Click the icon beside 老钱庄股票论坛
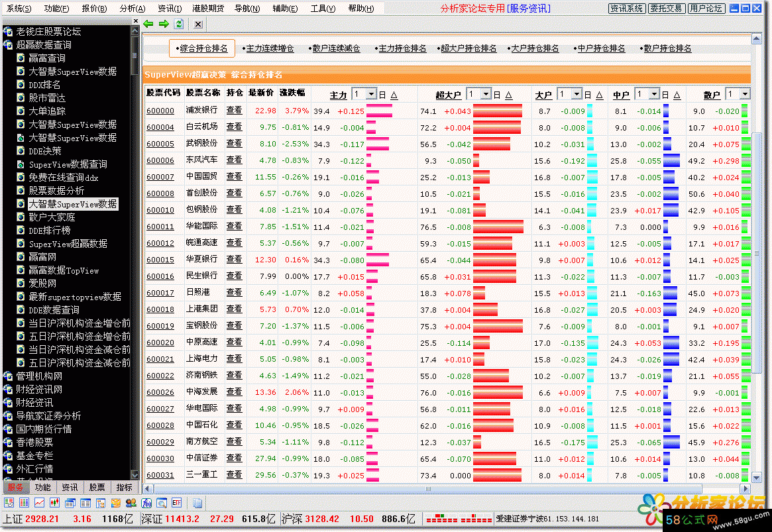Viewport: 772px width, 532px height. click(x=8, y=32)
